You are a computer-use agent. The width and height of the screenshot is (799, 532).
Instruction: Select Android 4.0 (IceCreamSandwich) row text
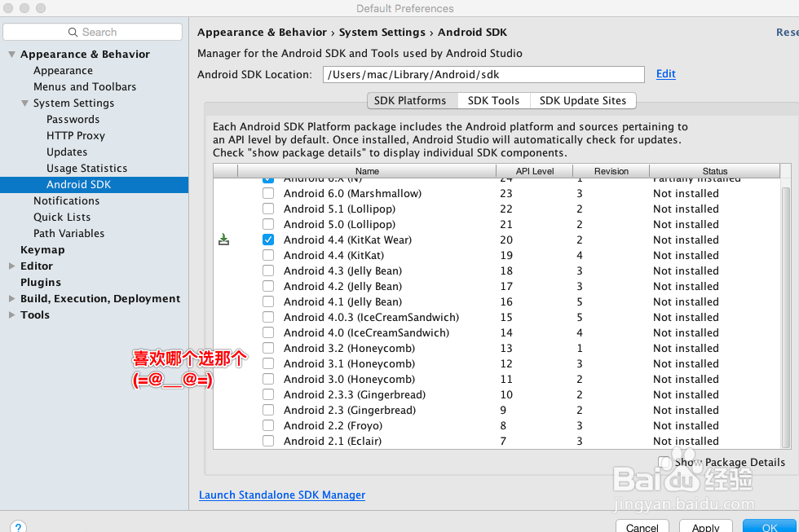pos(366,332)
